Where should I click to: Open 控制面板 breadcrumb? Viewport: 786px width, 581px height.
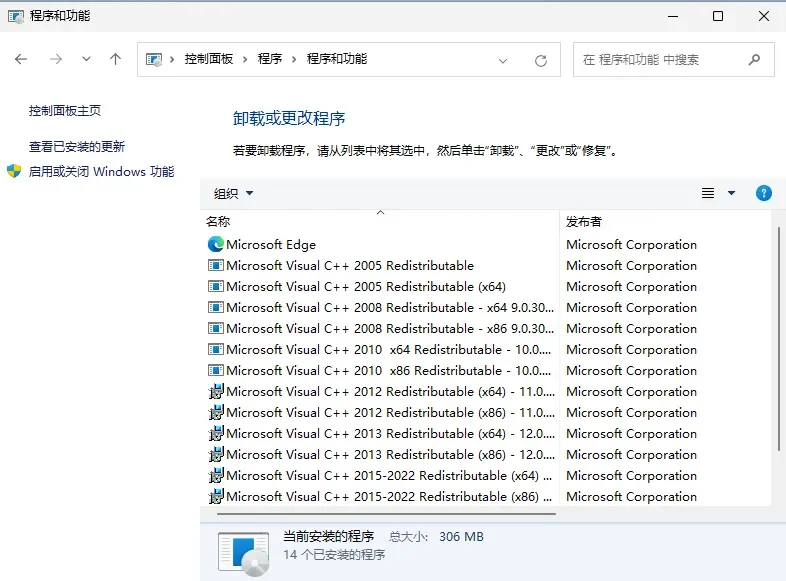[209, 59]
